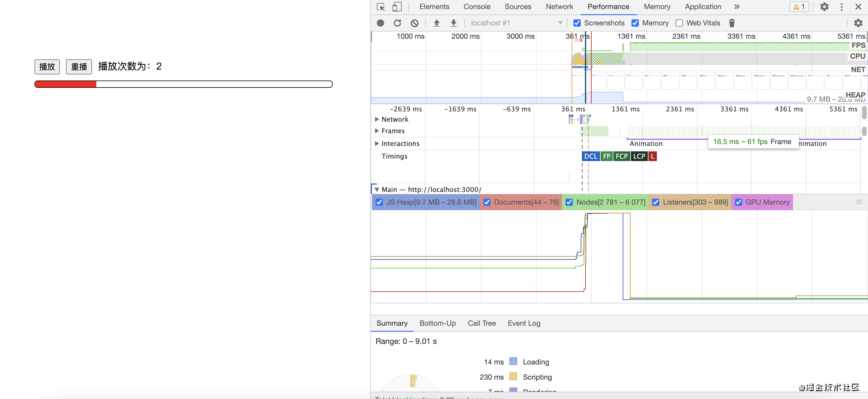This screenshot has width=868, height=399.
Task: Click the record performance profile icon
Action: [380, 23]
